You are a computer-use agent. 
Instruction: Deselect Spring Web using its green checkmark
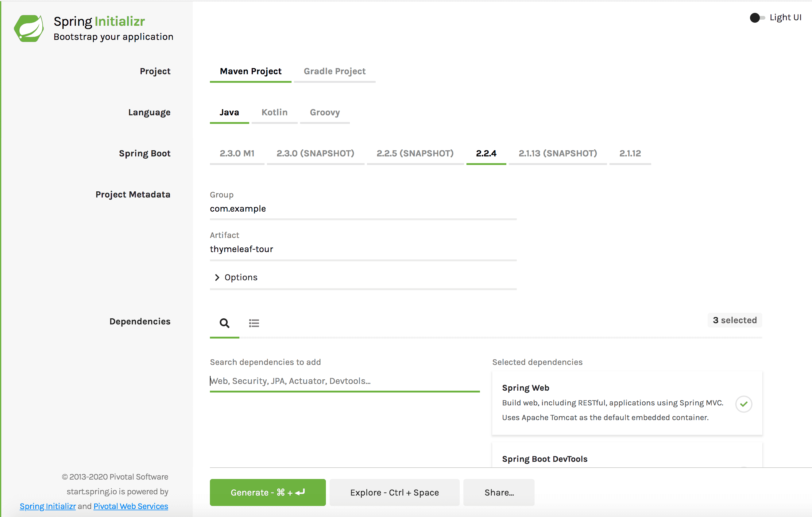744,404
